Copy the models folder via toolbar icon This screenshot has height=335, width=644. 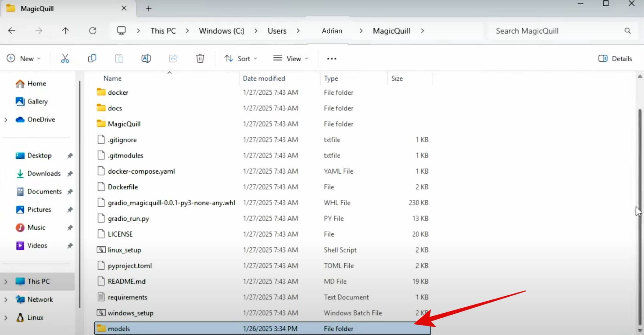pyautogui.click(x=92, y=58)
